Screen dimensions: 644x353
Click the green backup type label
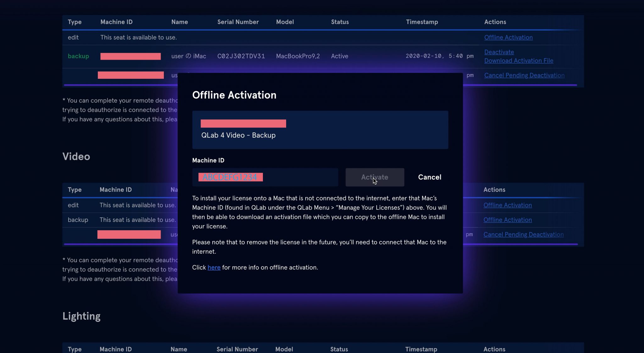click(x=78, y=56)
